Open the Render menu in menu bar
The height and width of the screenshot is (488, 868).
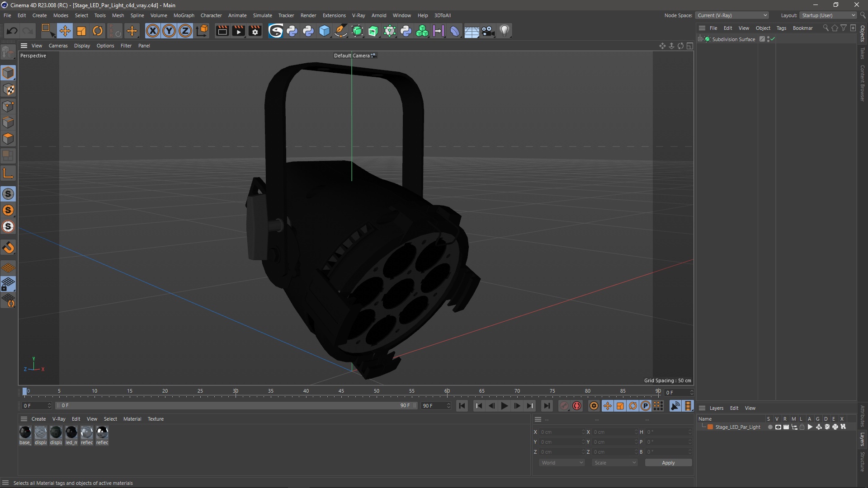tap(308, 15)
